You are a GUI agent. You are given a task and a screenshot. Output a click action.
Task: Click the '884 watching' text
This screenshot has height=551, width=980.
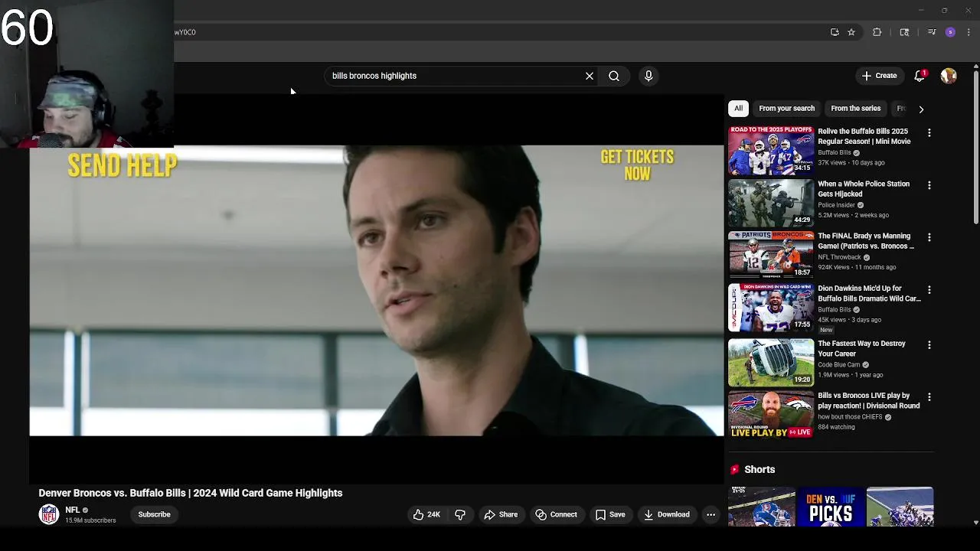(x=836, y=427)
